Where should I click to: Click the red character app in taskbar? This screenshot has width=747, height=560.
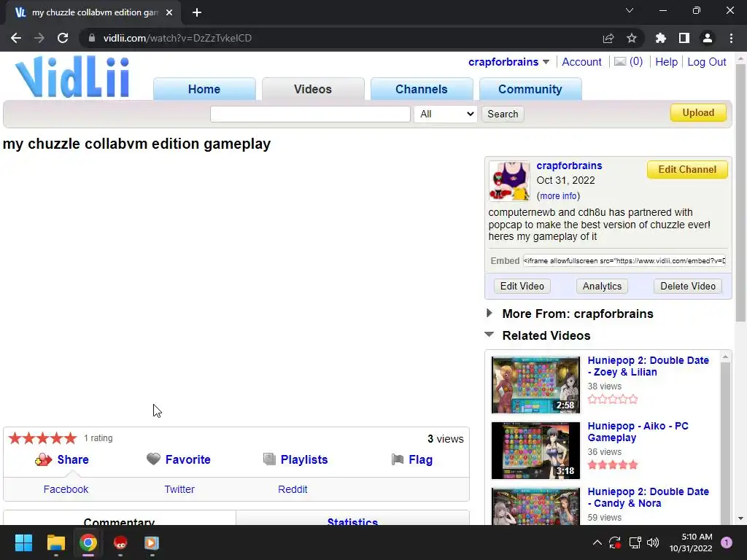[x=120, y=542]
